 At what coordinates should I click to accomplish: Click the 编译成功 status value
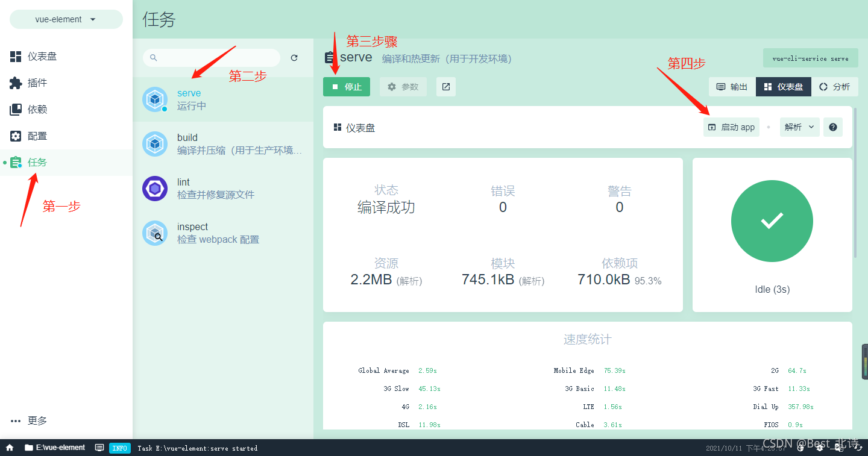386,207
